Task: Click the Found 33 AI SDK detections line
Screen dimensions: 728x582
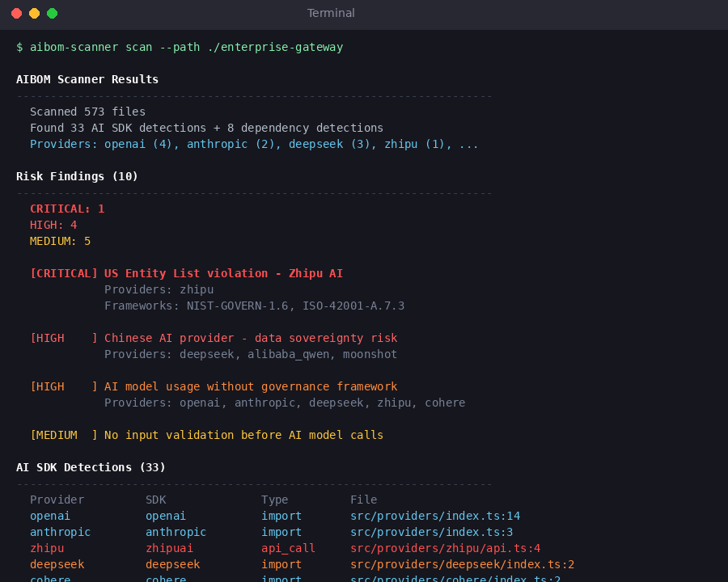Action: [206, 128]
